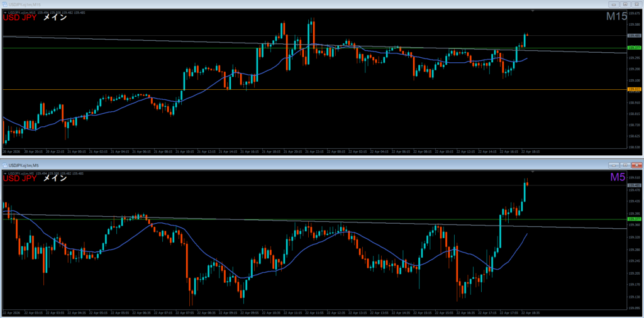
Task: Click 159.295 on the M15 price scale
Action: coord(635,58)
